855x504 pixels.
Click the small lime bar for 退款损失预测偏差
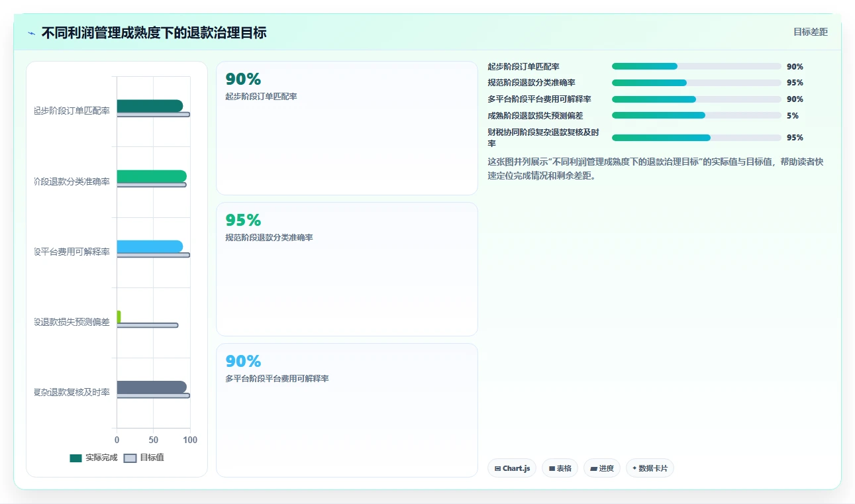(119, 317)
